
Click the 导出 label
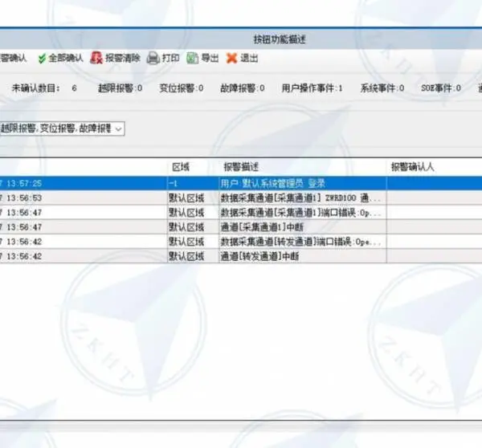pos(210,58)
